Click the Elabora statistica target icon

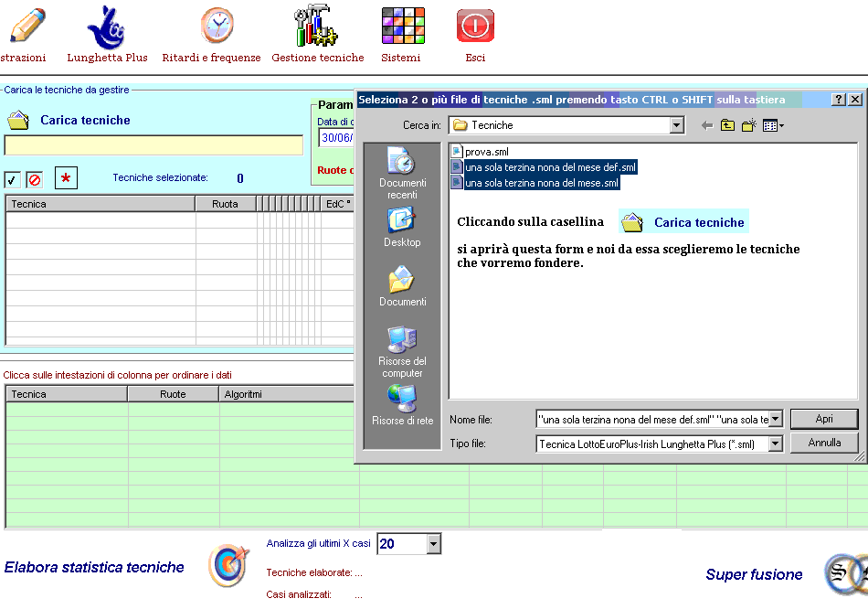[228, 565]
